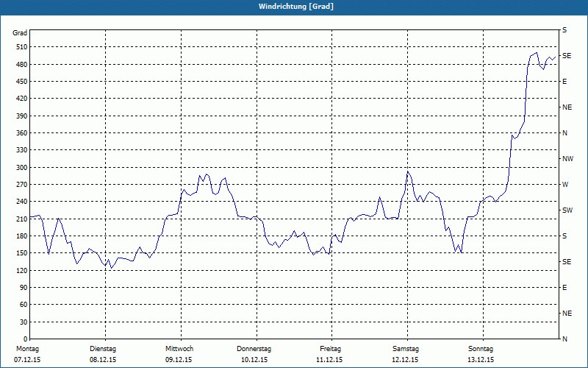Screen dimensions: 588x368
Task: Click the 'E' compass label level with 90
Action: 564,288
